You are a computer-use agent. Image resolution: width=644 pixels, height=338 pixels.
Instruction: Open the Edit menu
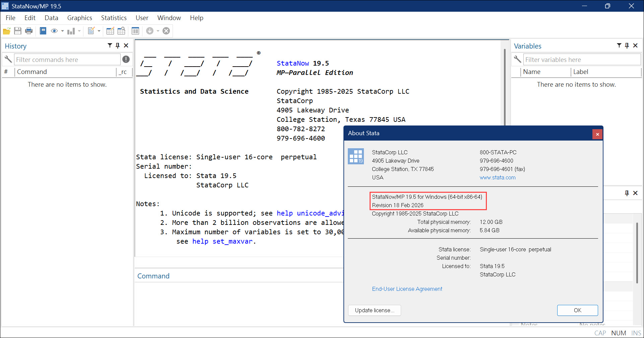pyautogui.click(x=30, y=18)
